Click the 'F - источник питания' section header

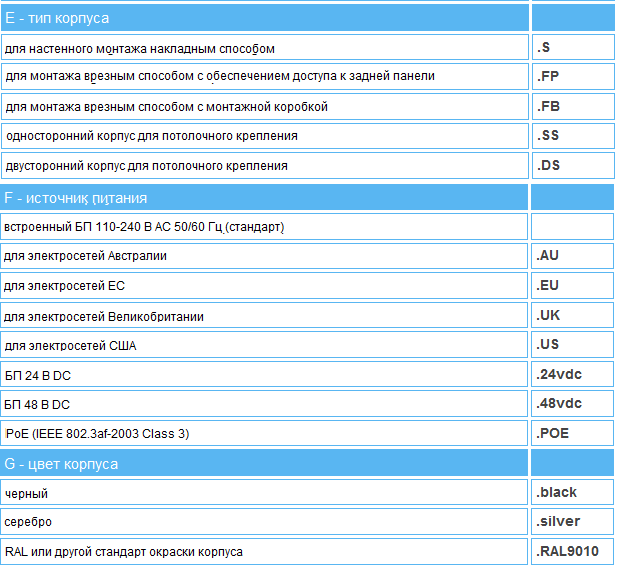(76, 197)
